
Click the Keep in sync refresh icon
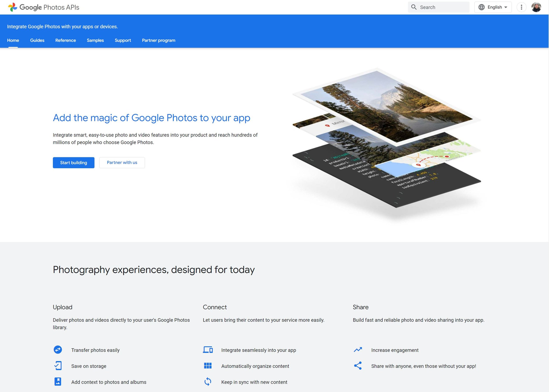[x=208, y=382]
